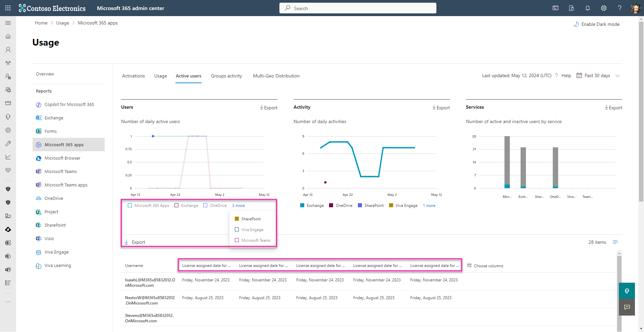This screenshot has width=644, height=332.
Task: Click the Home breadcrumb link
Action: pos(41,23)
